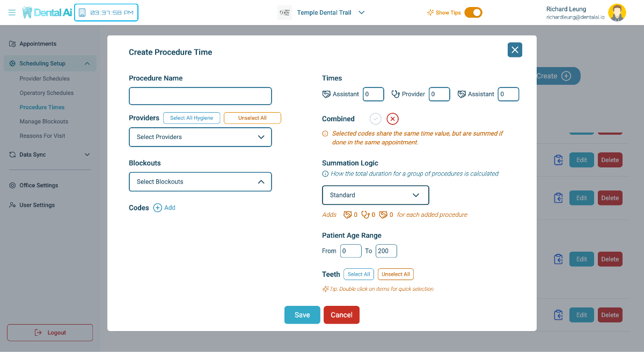Click the Temple Dental Trail office logo

click(284, 12)
